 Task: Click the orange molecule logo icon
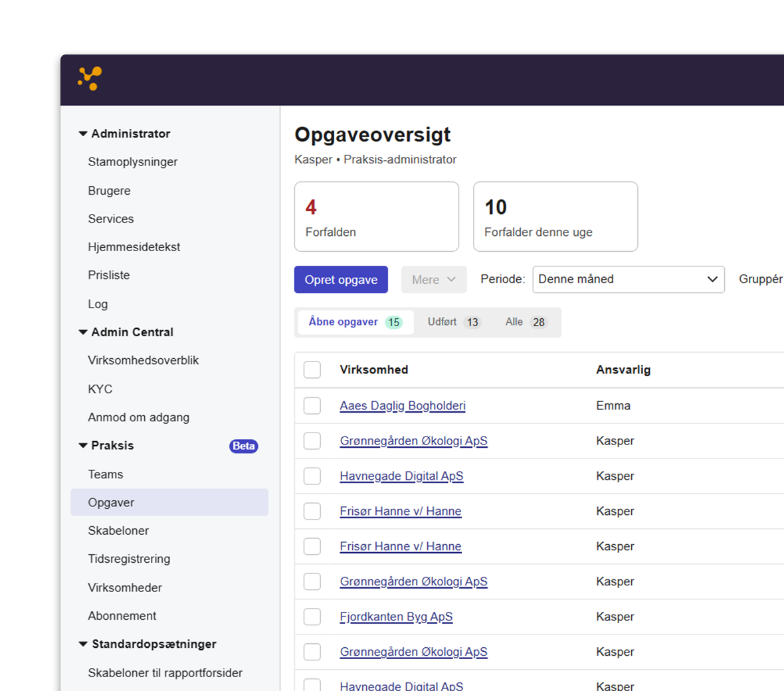tap(90, 78)
